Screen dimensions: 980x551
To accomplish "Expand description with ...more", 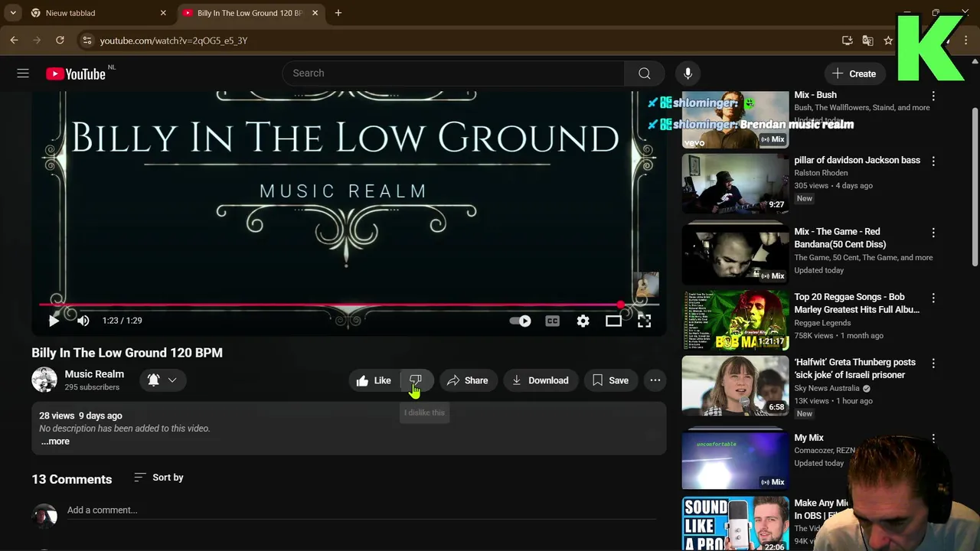I will pyautogui.click(x=55, y=442).
